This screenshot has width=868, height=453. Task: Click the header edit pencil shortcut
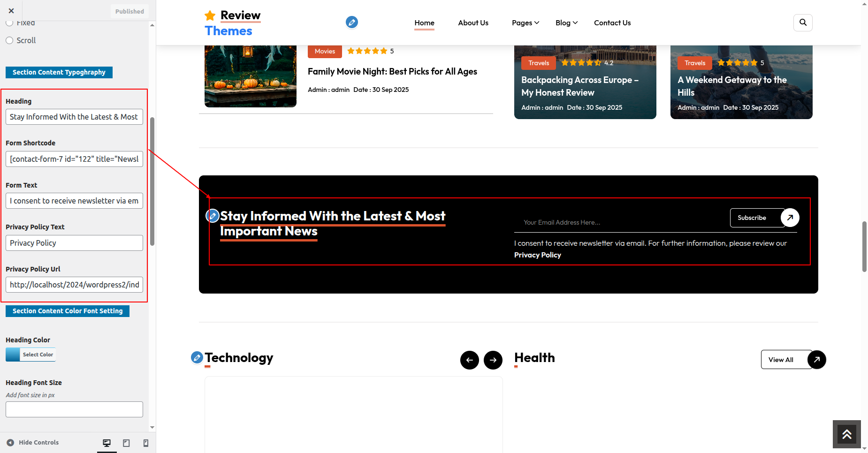(351, 22)
